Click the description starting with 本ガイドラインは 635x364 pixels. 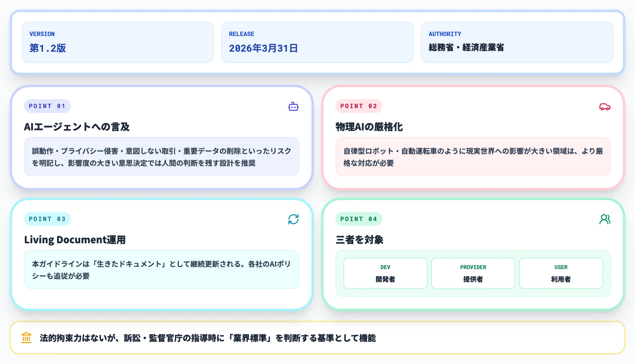(162, 270)
